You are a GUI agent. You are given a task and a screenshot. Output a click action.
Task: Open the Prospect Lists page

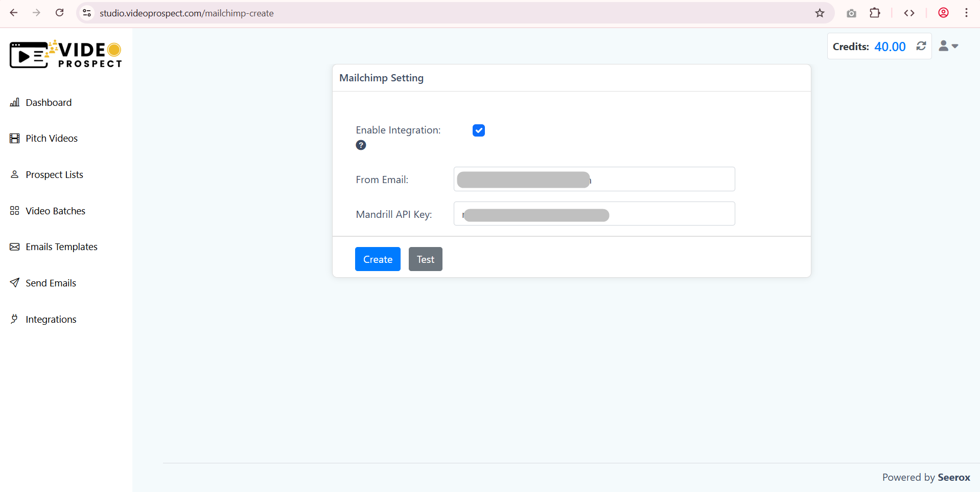coord(54,174)
